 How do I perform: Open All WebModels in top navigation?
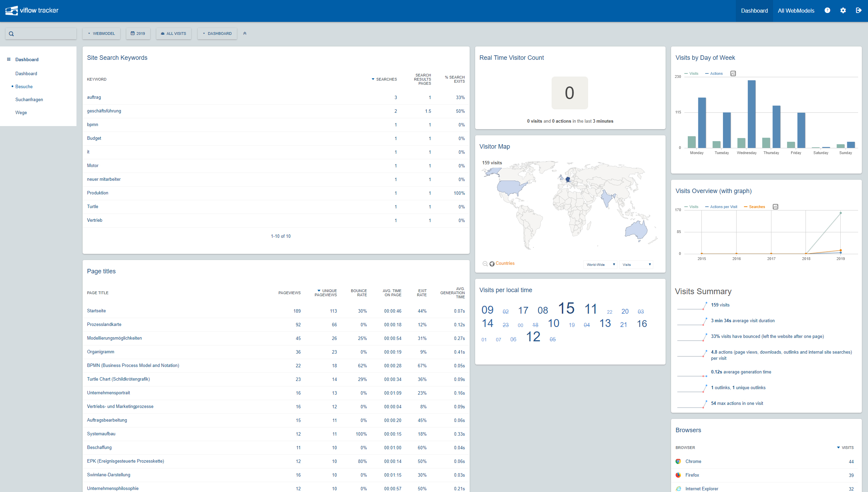tap(796, 11)
